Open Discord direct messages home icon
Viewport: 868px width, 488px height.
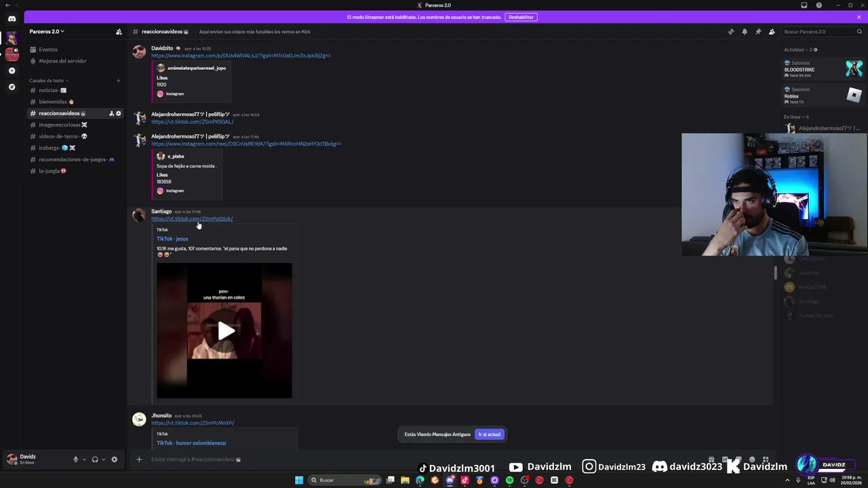click(x=12, y=18)
